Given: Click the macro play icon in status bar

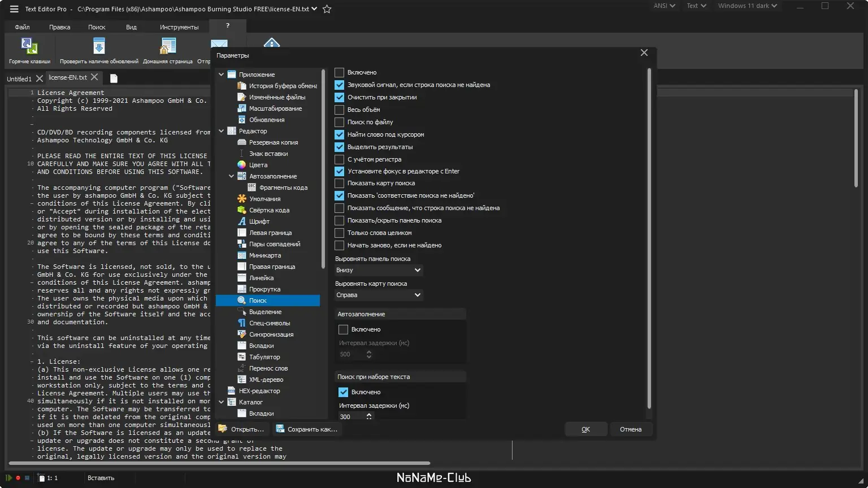Looking at the screenshot, I should point(9,478).
